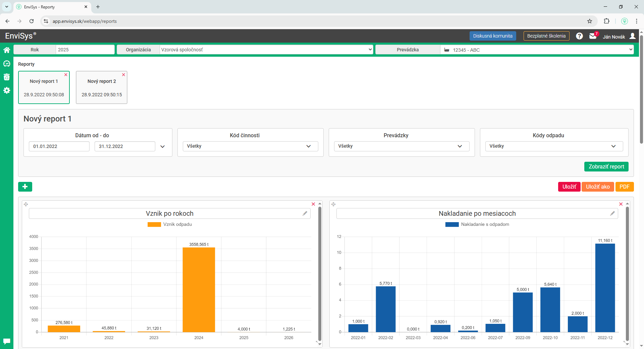Open the chat bubble icon at bottom-left

(7, 341)
